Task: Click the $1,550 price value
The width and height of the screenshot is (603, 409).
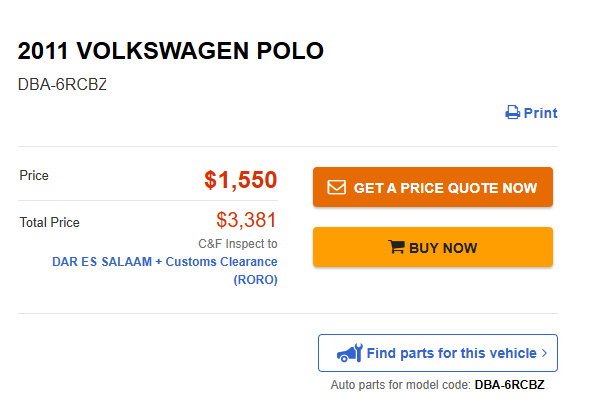Action: [240, 180]
